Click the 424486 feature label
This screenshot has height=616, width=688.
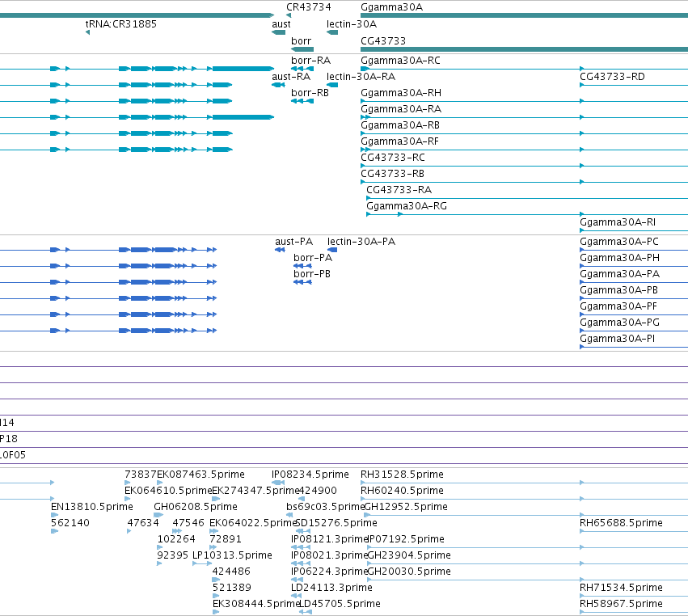pos(231,572)
